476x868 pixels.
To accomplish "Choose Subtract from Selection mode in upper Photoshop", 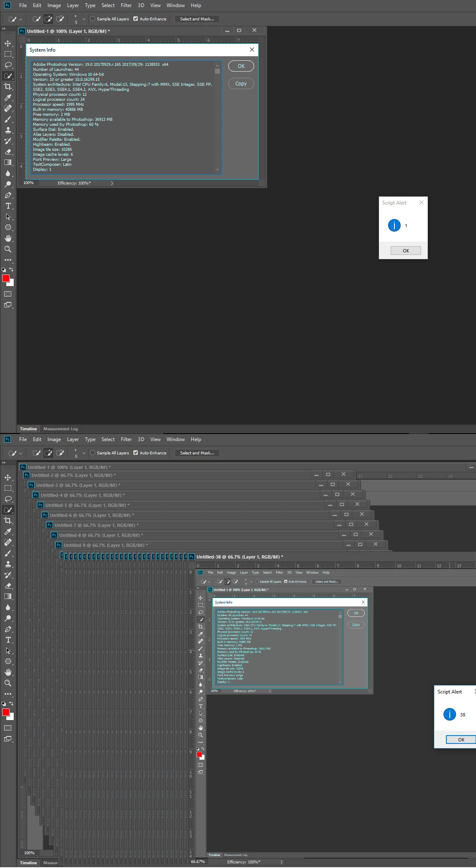I will [60, 19].
